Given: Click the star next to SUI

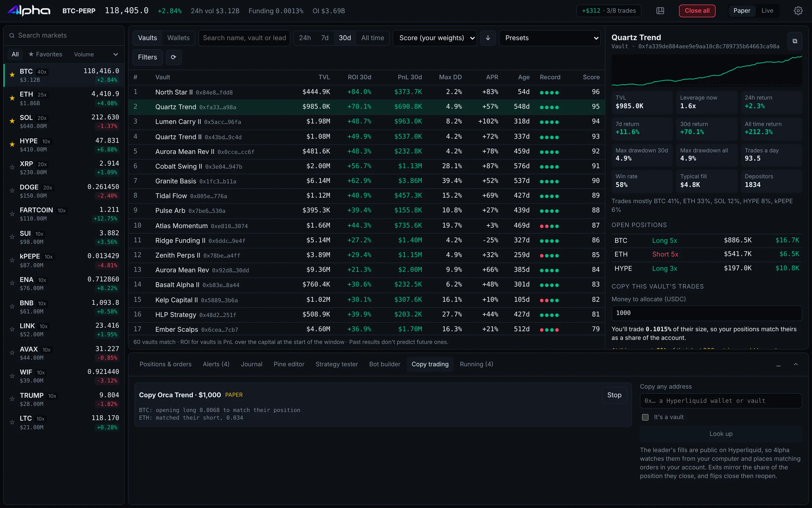Looking at the screenshot, I should 12,237.
